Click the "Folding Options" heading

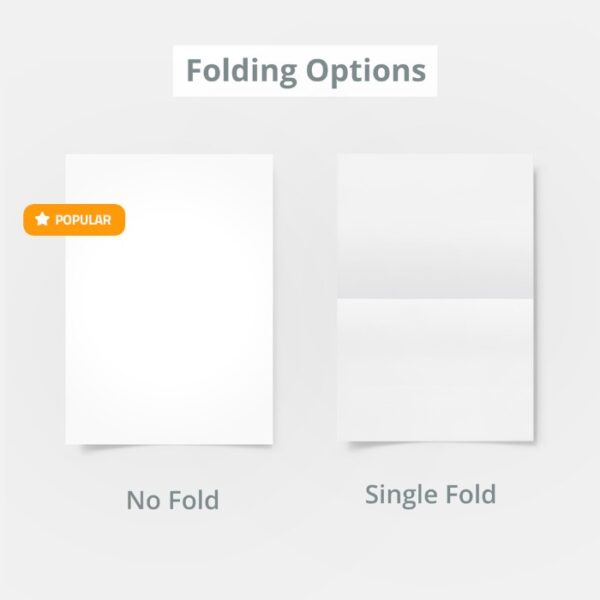tap(305, 71)
